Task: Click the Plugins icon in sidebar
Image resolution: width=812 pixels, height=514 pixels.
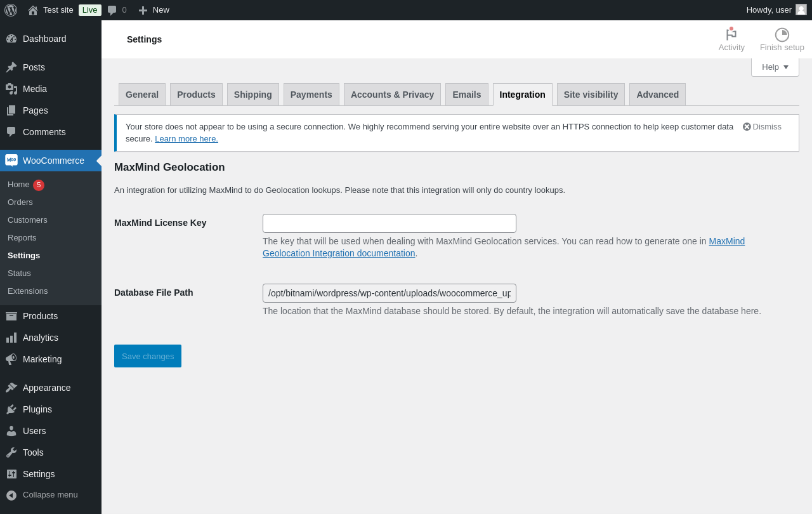Action: [11, 409]
